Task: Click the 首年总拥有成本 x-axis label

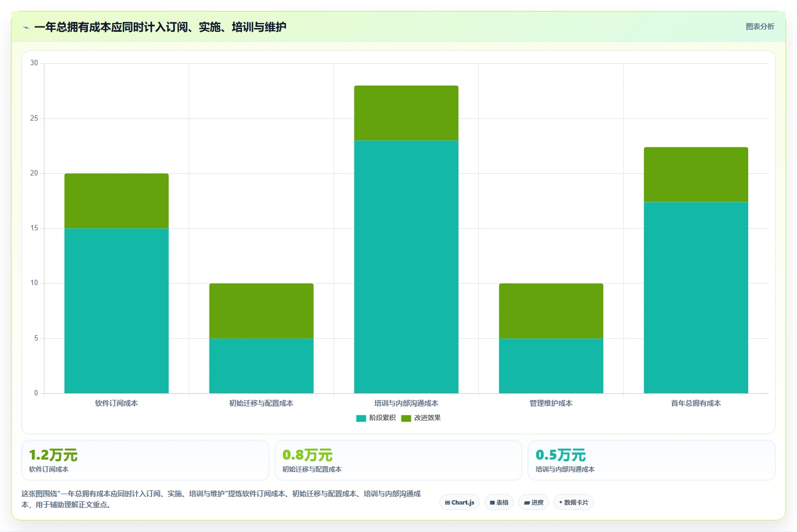Action: (x=696, y=403)
